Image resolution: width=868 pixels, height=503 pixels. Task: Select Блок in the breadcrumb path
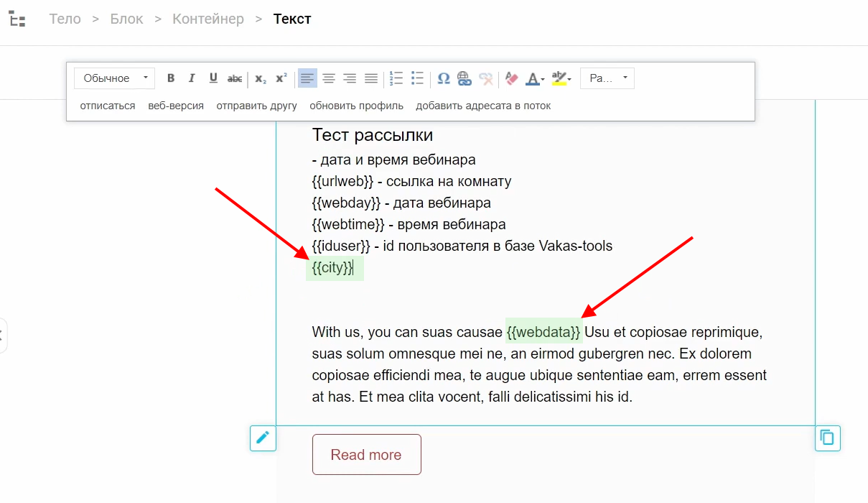[x=127, y=19]
